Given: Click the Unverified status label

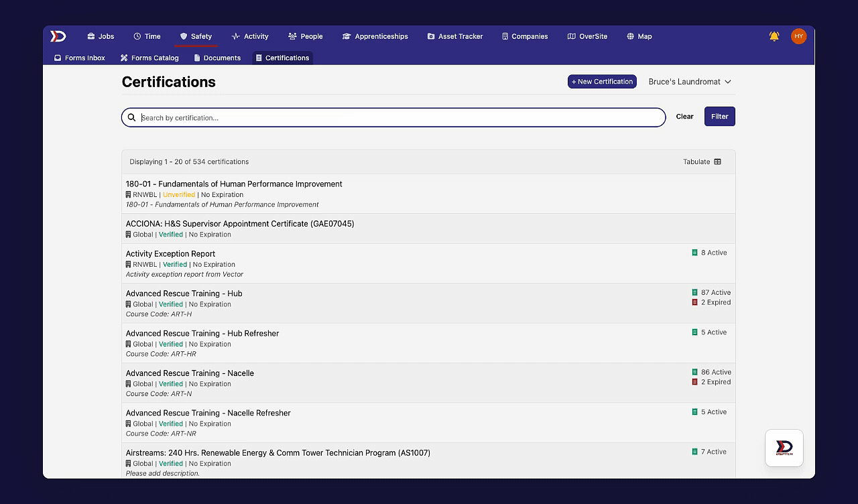Looking at the screenshot, I should (179, 195).
